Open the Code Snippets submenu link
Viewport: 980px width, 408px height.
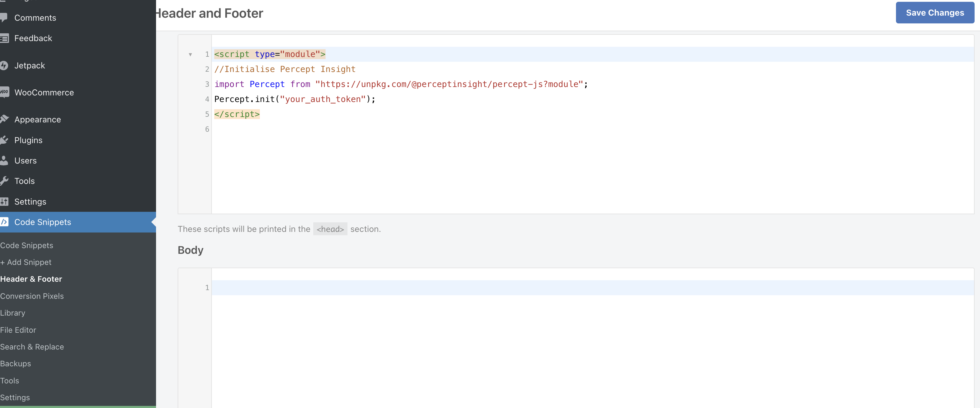point(27,245)
